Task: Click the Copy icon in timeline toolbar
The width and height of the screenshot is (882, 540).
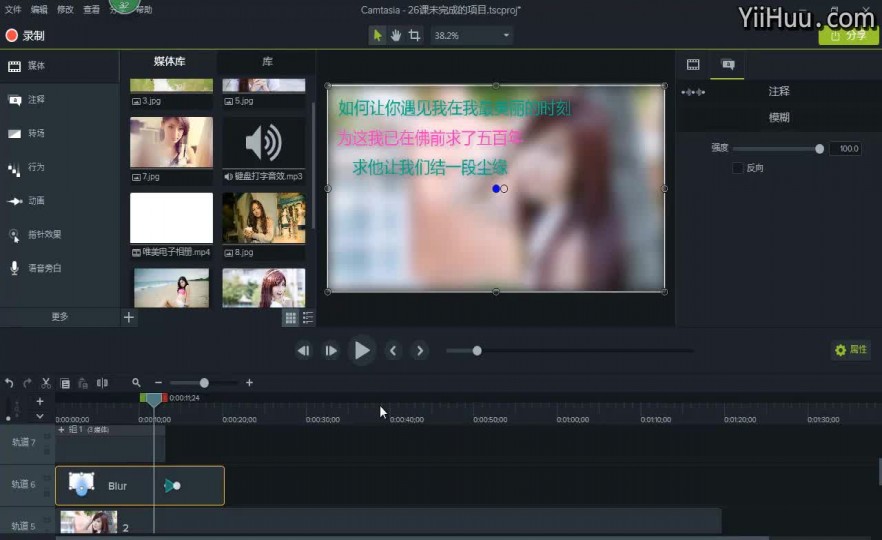Action: (x=65, y=384)
